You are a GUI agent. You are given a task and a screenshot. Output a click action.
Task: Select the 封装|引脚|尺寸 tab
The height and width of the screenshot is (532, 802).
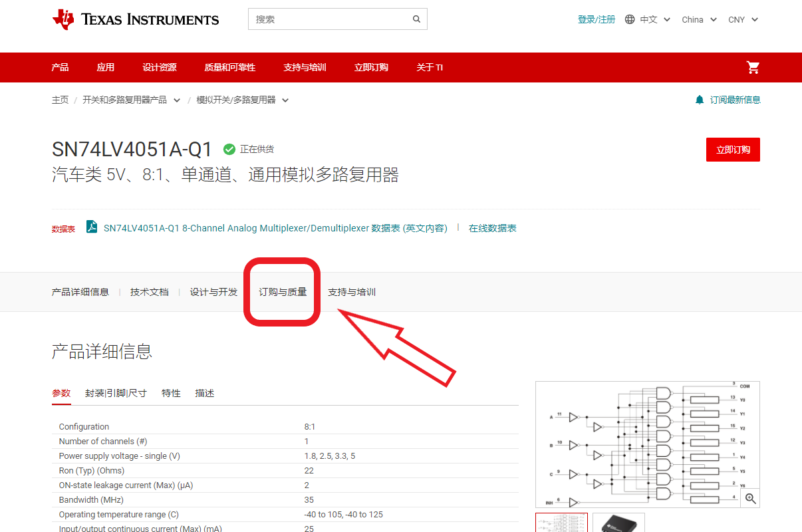tap(116, 393)
